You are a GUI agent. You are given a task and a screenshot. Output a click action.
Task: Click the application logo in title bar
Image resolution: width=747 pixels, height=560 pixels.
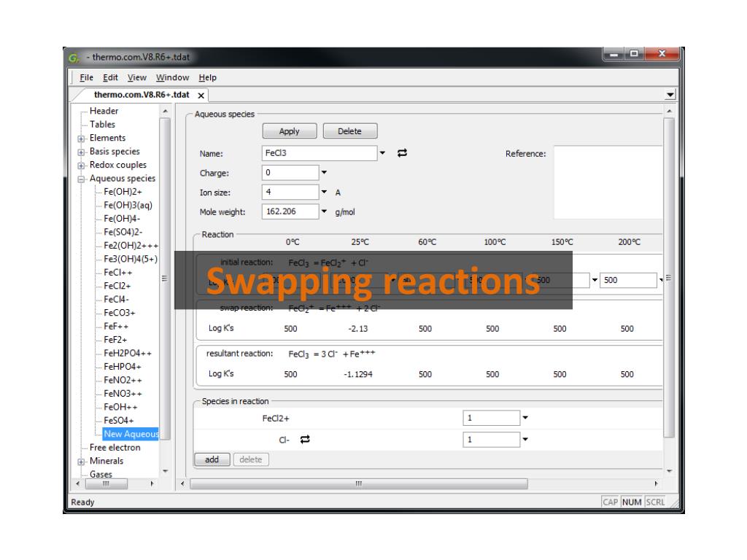[x=74, y=58]
